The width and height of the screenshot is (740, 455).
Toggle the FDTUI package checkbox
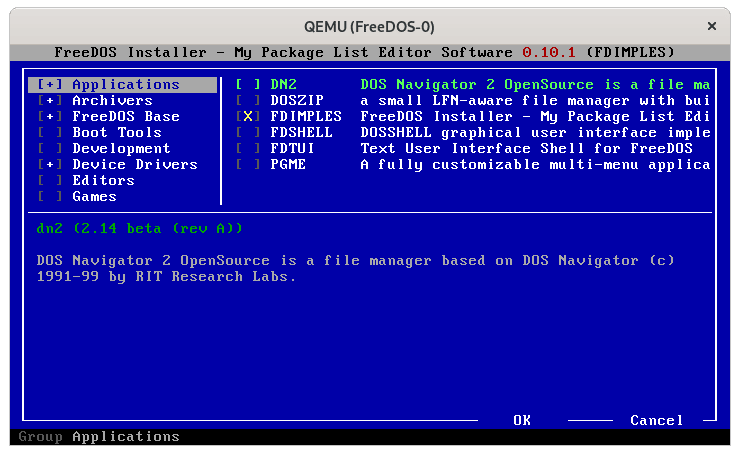coord(247,149)
